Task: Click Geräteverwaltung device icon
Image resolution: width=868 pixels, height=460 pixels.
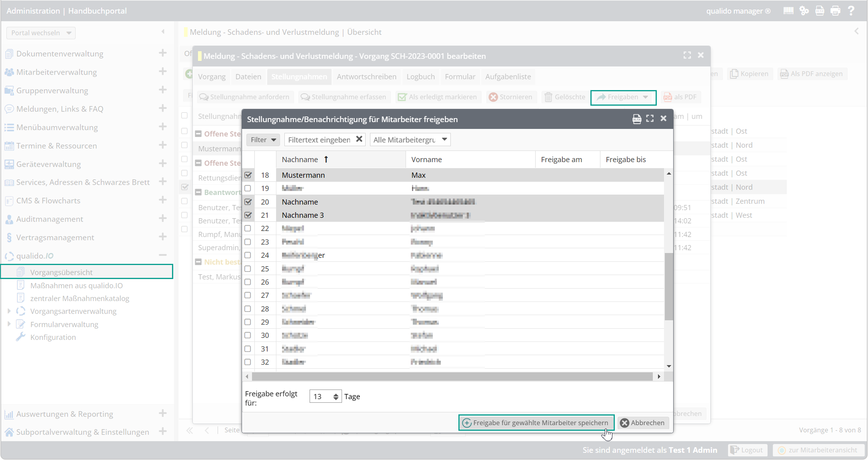Action: click(x=9, y=164)
